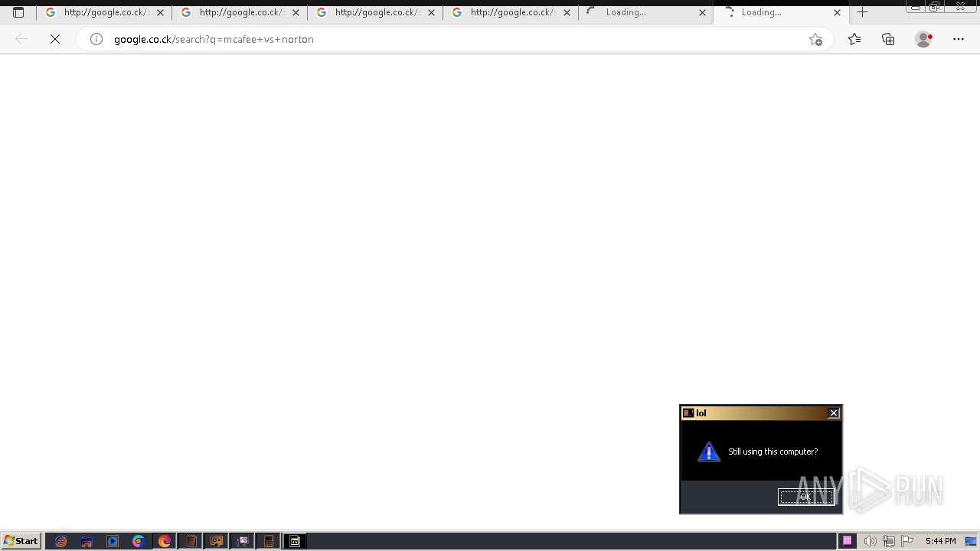Close the first google.co.ck tab
980x551 pixels.
click(x=160, y=12)
